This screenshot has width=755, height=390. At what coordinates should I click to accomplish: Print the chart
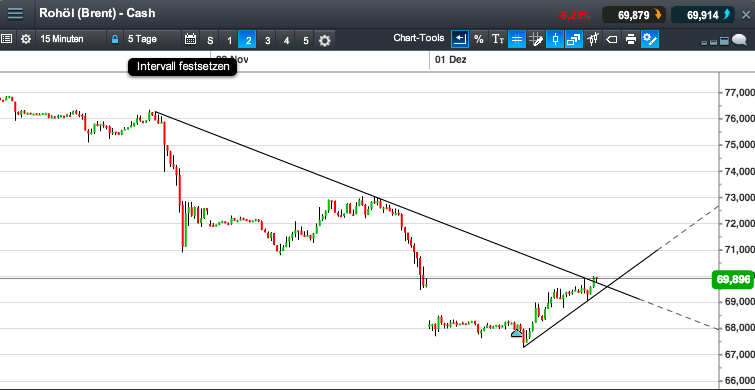tap(631, 39)
